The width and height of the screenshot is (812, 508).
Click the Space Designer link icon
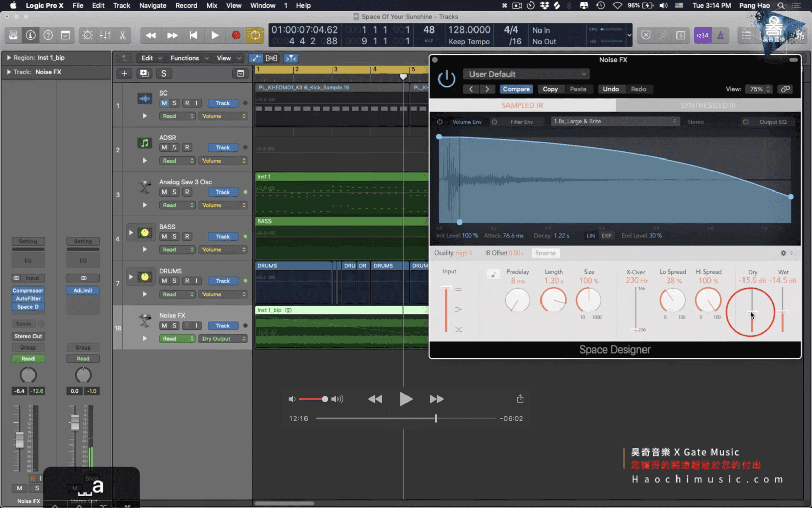click(x=785, y=89)
